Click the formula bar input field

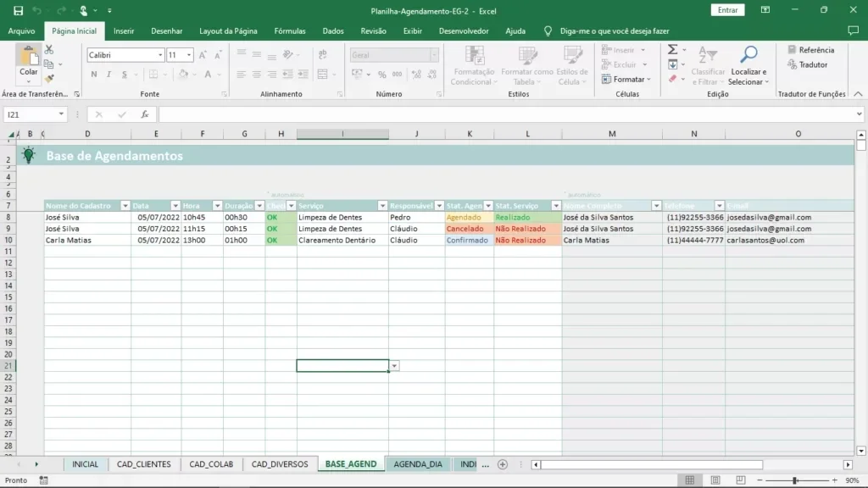pyautogui.click(x=508, y=114)
